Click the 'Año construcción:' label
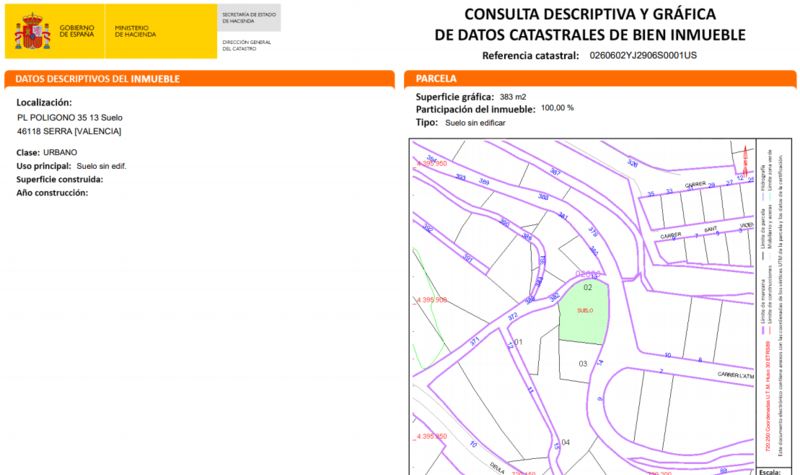The width and height of the screenshot is (800, 475). 52,193
